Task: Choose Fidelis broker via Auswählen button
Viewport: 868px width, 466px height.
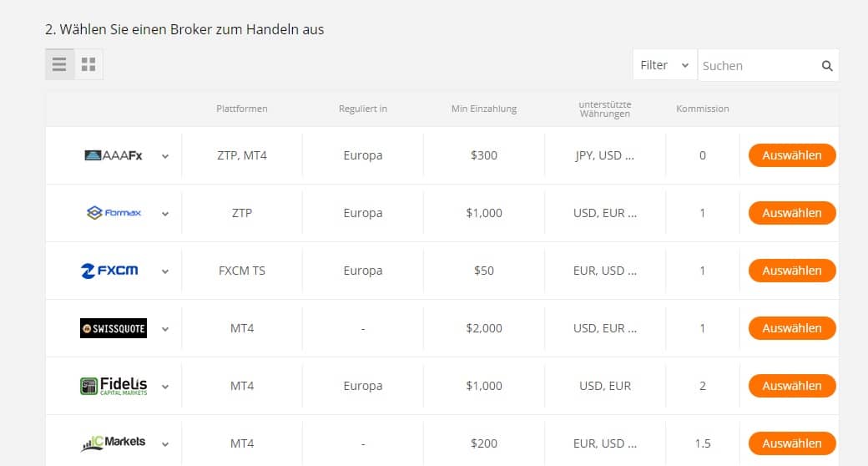Action: click(791, 386)
